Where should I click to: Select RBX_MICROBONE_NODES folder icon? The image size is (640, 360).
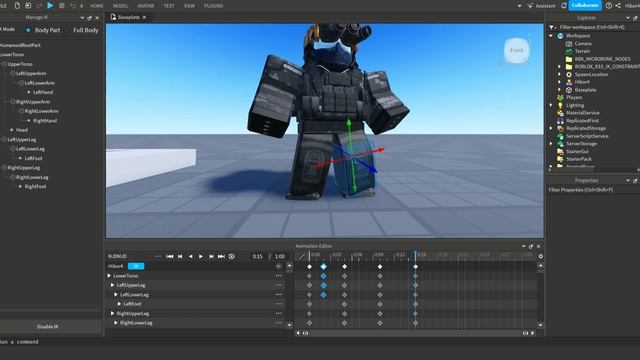click(x=569, y=59)
